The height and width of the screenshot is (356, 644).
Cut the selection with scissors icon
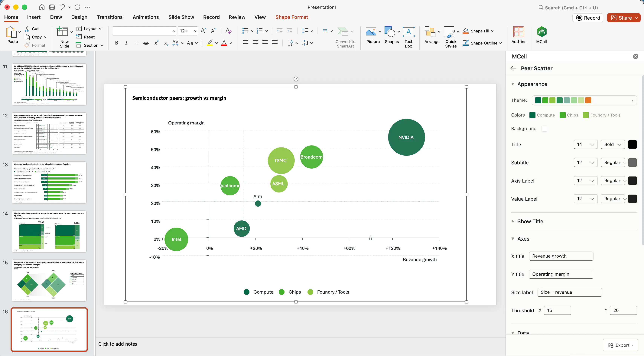[x=27, y=29]
